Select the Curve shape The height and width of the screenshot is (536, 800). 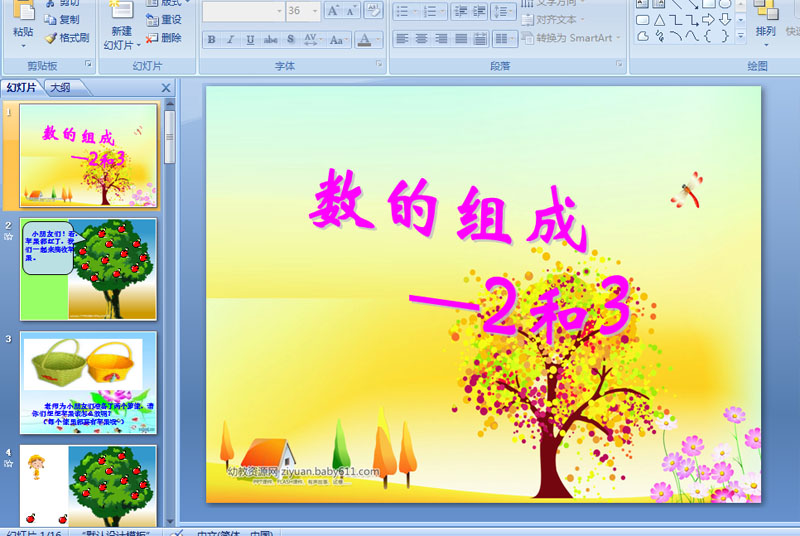pyautogui.click(x=691, y=36)
